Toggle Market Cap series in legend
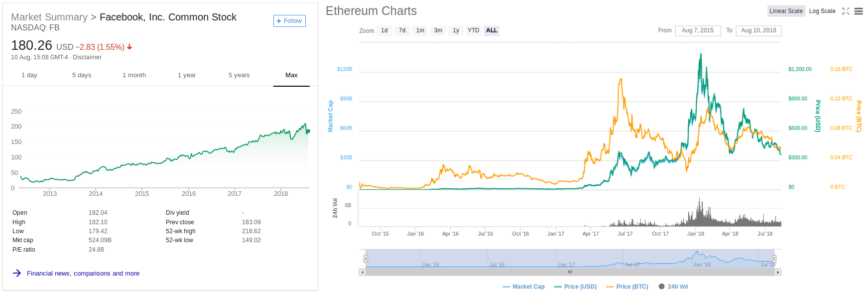Viewport: 868px width, 292px height. point(523,287)
